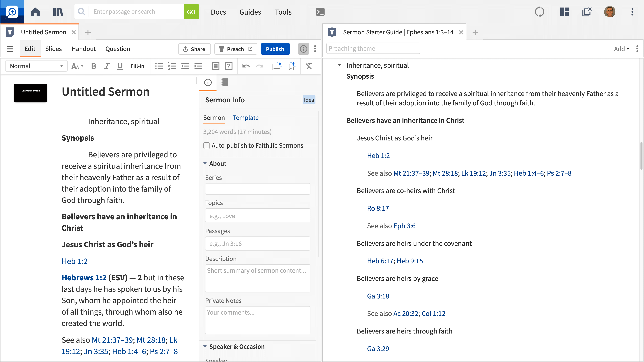Toggle the Sermon Info panel button
Screen dimensions: 644x362
pyautogui.click(x=303, y=49)
